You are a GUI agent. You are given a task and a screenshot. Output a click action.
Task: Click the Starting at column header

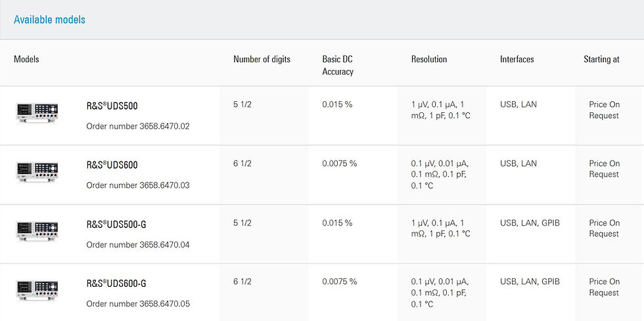[x=601, y=60]
